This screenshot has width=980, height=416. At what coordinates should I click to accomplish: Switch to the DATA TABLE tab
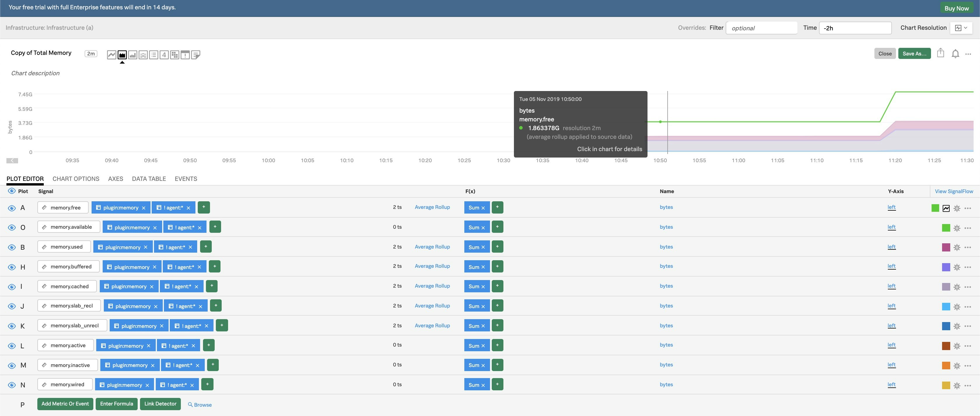pos(149,178)
